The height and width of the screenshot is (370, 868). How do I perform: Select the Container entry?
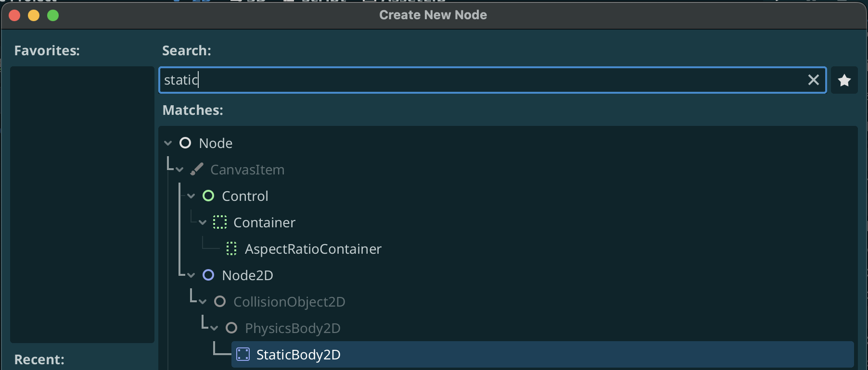click(x=264, y=222)
